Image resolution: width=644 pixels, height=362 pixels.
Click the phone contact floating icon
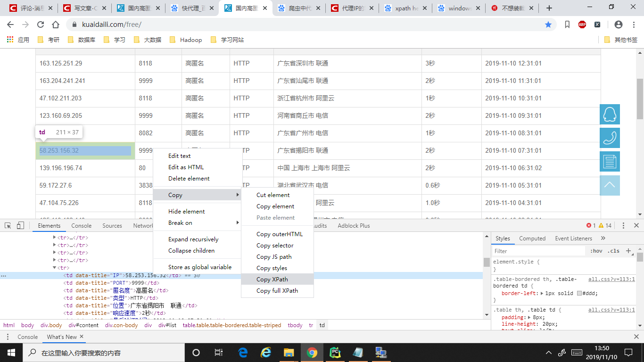pyautogui.click(x=610, y=138)
